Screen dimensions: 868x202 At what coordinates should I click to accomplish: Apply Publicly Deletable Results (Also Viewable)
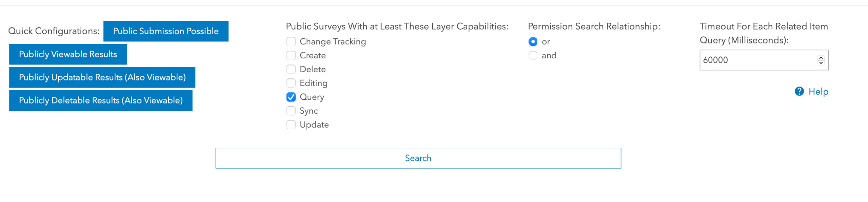pyautogui.click(x=101, y=100)
